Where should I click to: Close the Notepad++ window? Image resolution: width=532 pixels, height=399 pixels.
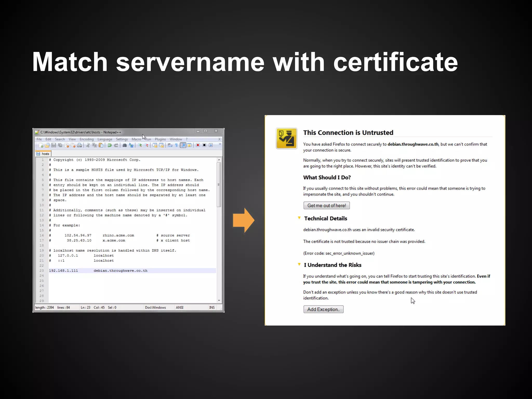click(x=216, y=131)
